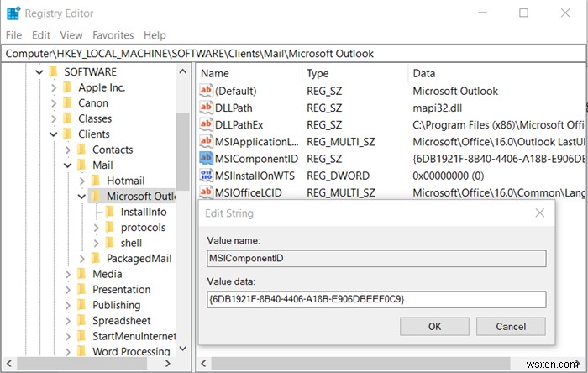The height and width of the screenshot is (373, 588).
Task: Expand the Canon key in tree
Action: (54, 103)
